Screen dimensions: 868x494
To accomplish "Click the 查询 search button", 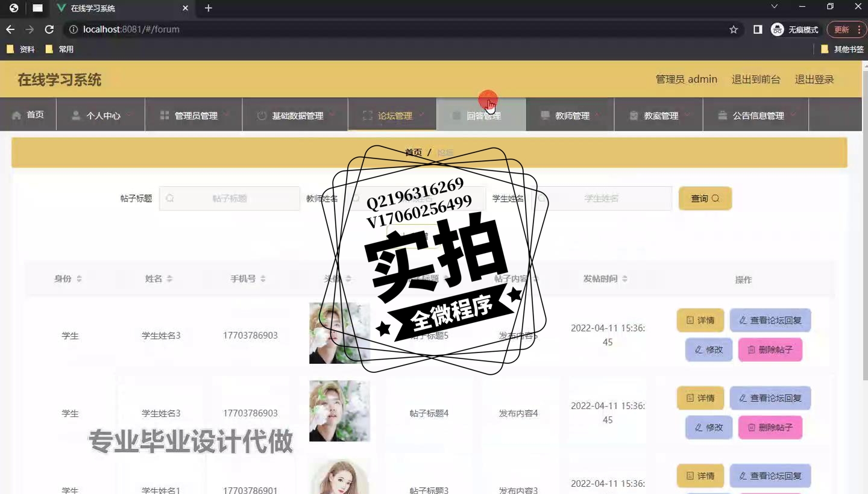I will 705,198.
